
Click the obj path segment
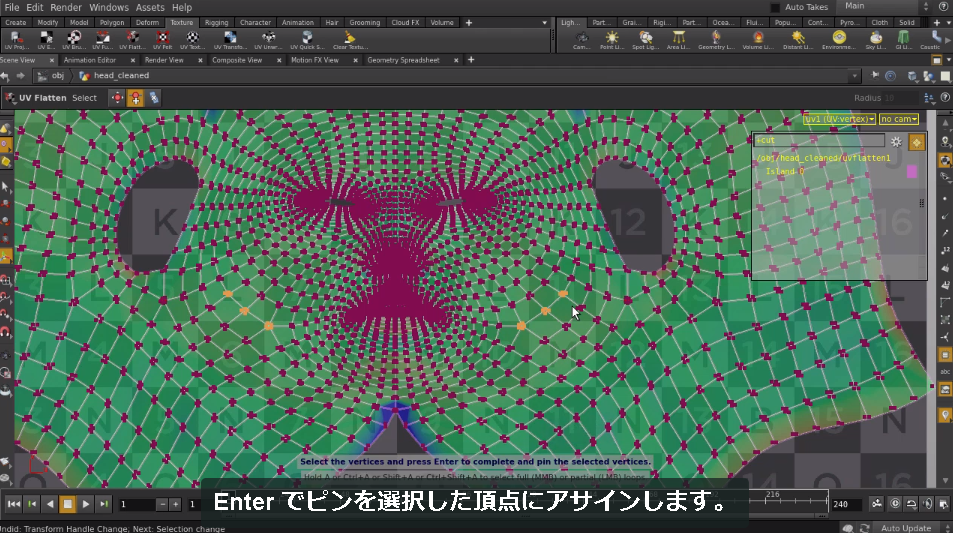coord(51,76)
